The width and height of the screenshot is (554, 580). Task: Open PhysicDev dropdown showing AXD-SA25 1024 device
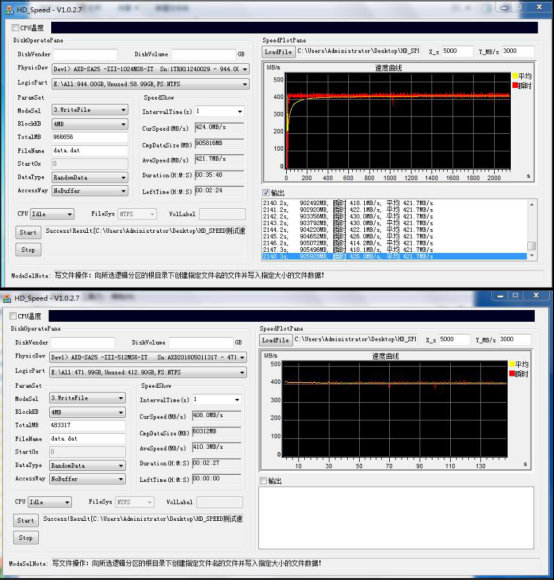click(151, 69)
